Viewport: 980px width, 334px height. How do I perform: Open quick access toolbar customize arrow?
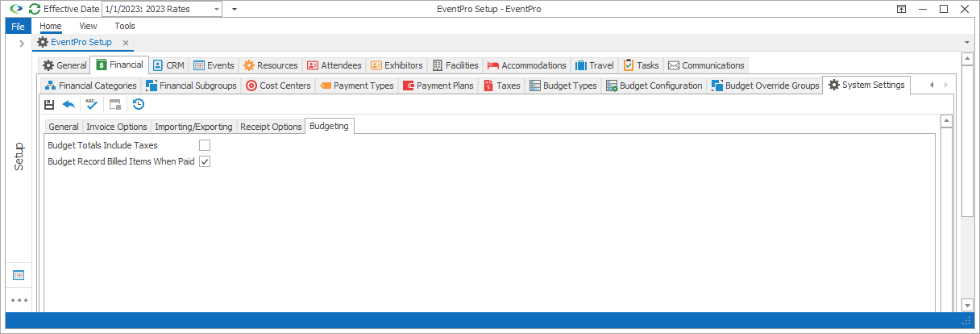234,9
